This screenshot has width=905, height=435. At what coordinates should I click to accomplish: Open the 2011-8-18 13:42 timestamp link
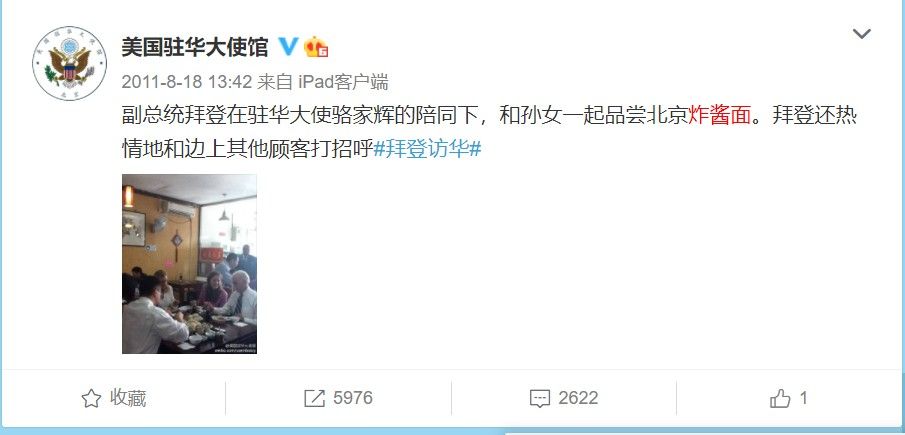pyautogui.click(x=187, y=81)
